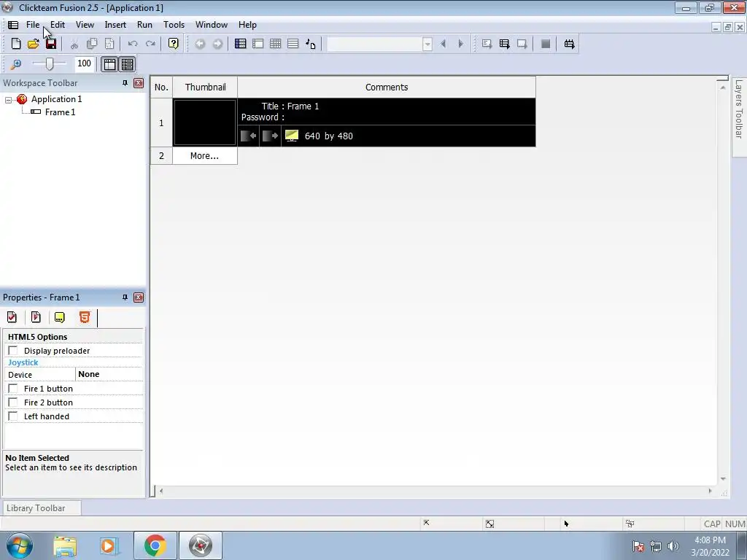Click the Run Project toolbar icon
Image resolution: width=747 pixels, height=560 pixels.
487,44
